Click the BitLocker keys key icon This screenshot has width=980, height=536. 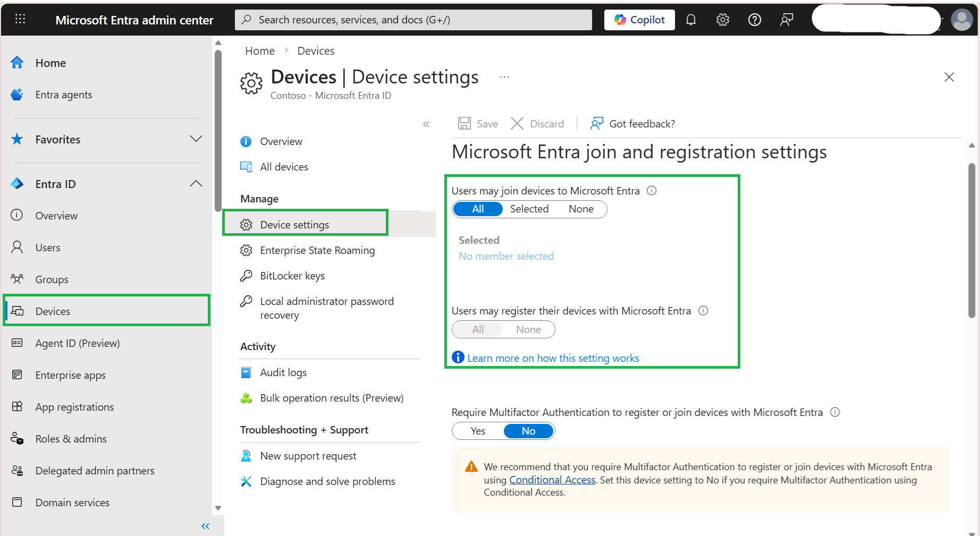[x=246, y=276]
